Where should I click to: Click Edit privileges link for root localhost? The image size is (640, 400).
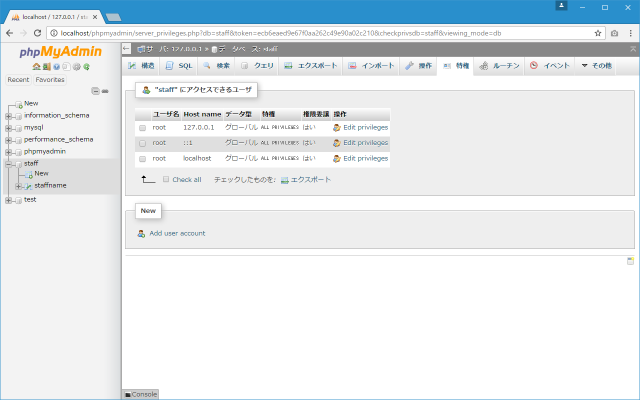365,158
